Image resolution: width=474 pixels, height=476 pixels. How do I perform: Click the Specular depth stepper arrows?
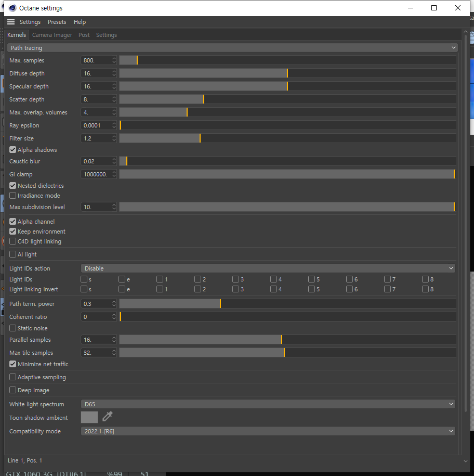[x=114, y=86]
